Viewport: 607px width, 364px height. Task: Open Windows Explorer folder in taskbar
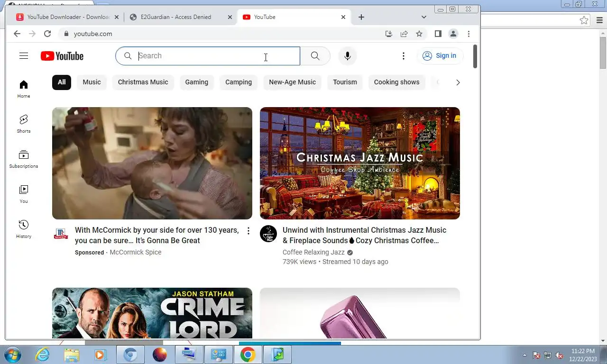[72, 355]
